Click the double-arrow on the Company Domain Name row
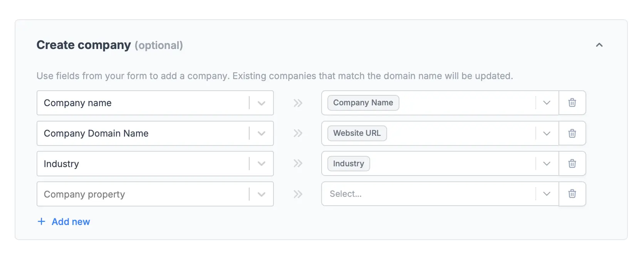 pyautogui.click(x=297, y=133)
